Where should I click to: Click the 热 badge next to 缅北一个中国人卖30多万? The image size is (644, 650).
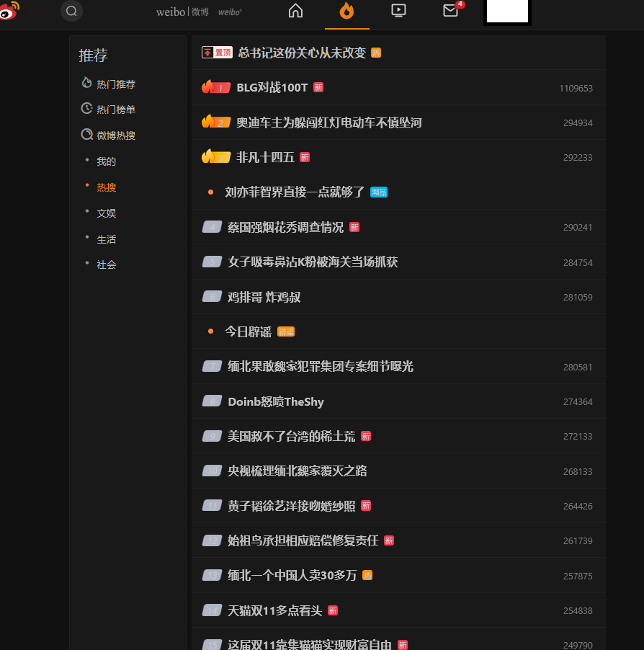pyautogui.click(x=367, y=575)
